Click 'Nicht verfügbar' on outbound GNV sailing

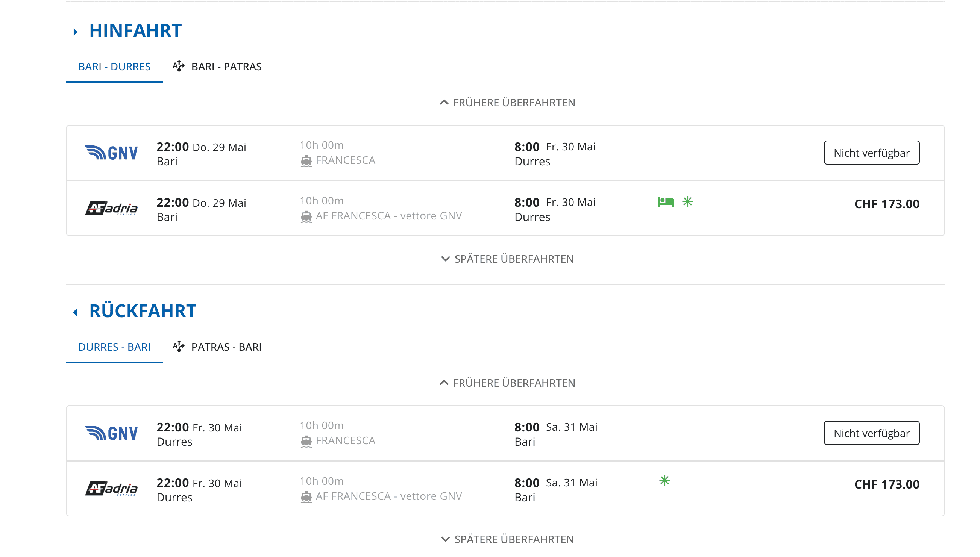pyautogui.click(x=871, y=153)
